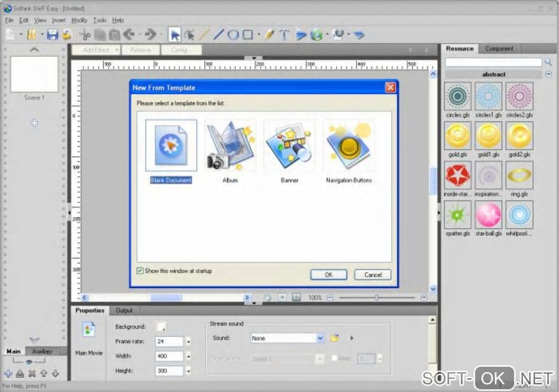Image resolution: width=559 pixels, height=392 pixels.
Task: Click the move down arrow icon at bottom left
Action: point(55,373)
